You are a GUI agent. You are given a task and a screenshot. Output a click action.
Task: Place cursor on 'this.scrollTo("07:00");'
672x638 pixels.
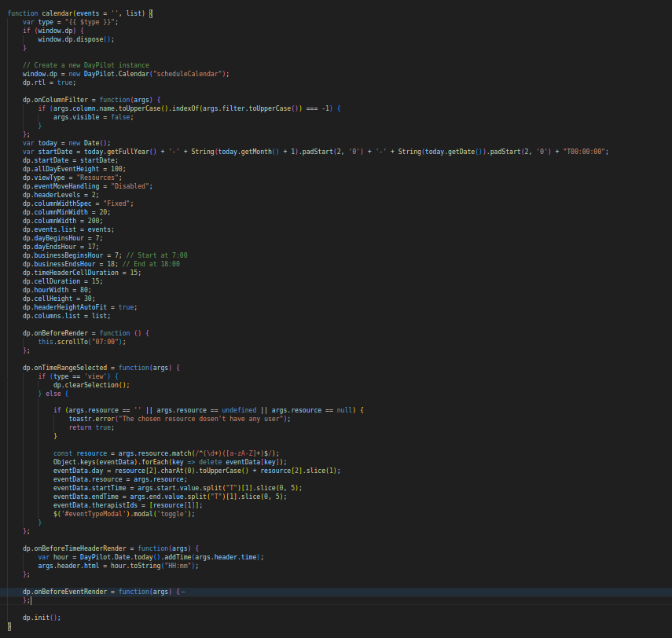(x=82, y=342)
